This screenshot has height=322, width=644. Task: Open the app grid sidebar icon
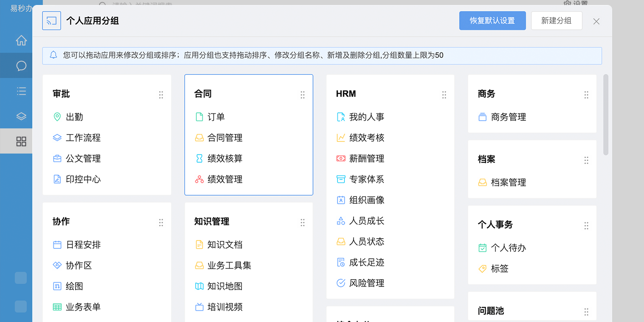[x=21, y=141]
